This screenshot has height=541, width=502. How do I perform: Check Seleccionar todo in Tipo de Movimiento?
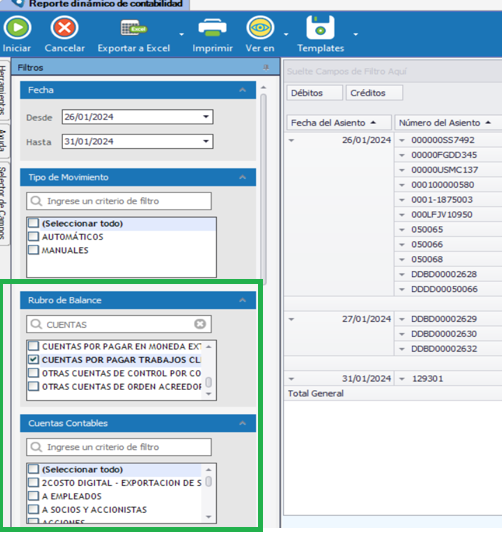tap(33, 223)
